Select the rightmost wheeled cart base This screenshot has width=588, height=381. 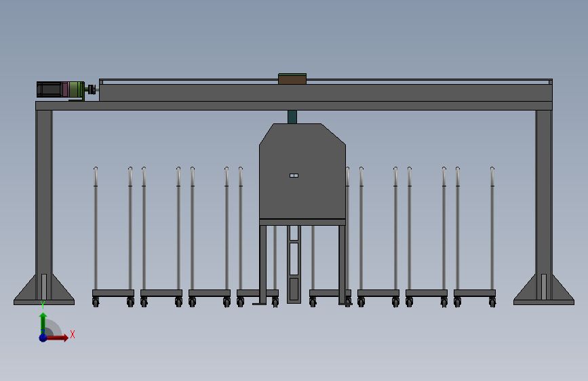coord(475,293)
